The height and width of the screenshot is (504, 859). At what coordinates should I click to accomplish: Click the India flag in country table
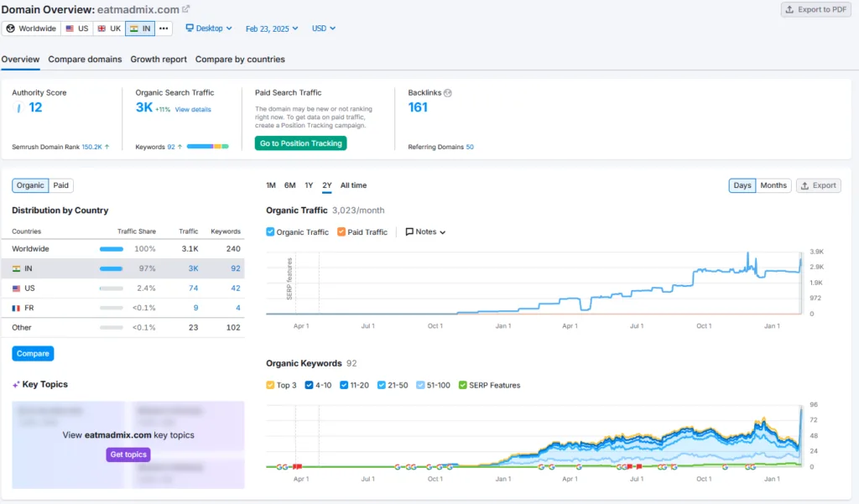[17, 268]
